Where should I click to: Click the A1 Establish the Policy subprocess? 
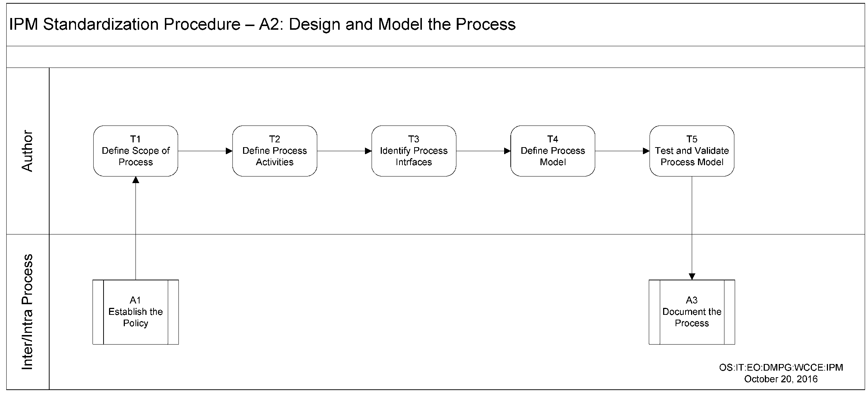pyautogui.click(x=135, y=312)
